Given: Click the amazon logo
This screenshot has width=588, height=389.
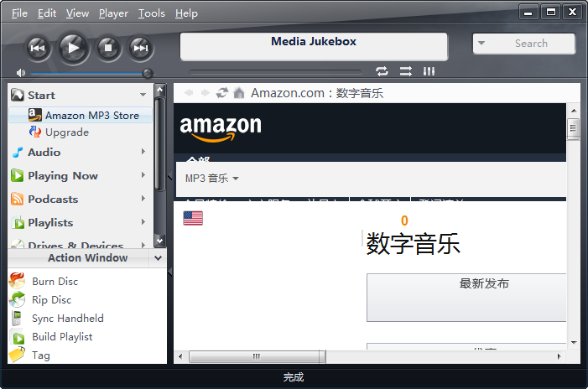Looking at the screenshot, I should pos(221,128).
